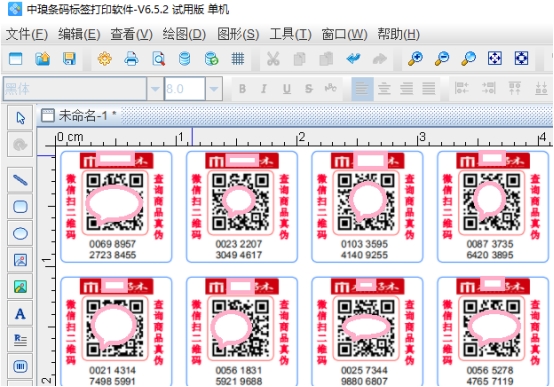Click the greyed spiral tool icon
Viewport: 554px width, 387px height.
[20, 144]
